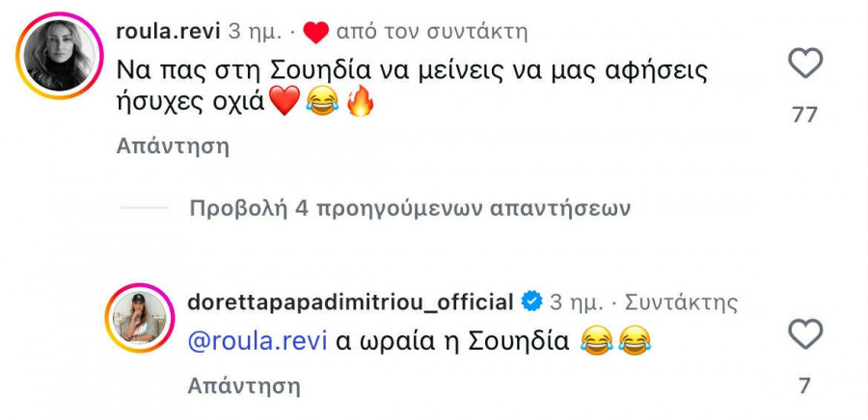Click the "3 ημ." timestamp on the reply
Screen dimensions: 868x420
click(574, 302)
